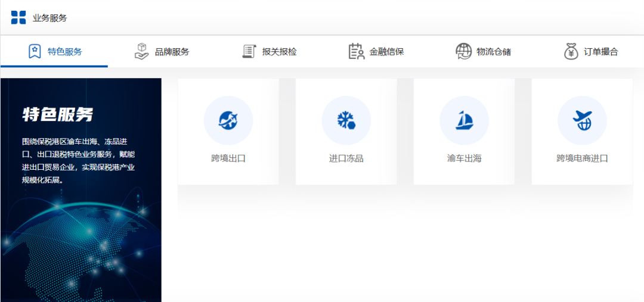The width and height of the screenshot is (644, 302).
Task: Open the 品牌服务 tab
Action: (162, 52)
